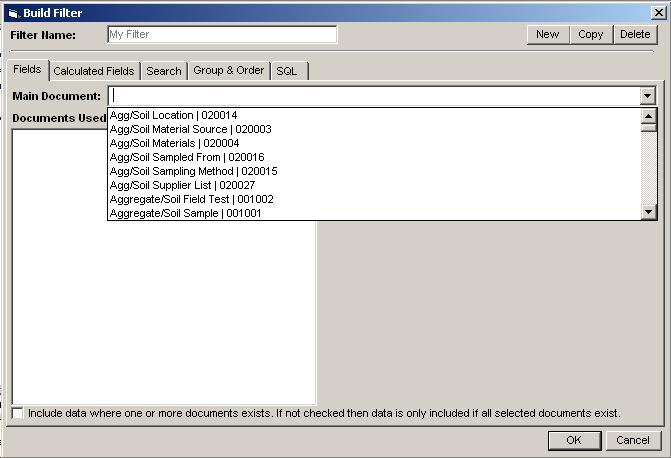Open the SQL tab
Image resolution: width=671 pixels, height=458 pixels.
tap(287, 71)
